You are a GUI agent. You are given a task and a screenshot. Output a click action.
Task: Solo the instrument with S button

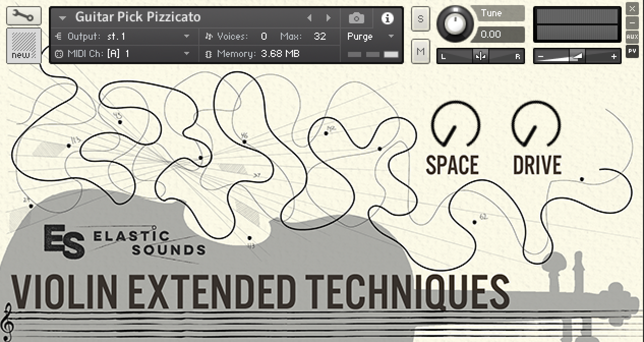point(420,19)
